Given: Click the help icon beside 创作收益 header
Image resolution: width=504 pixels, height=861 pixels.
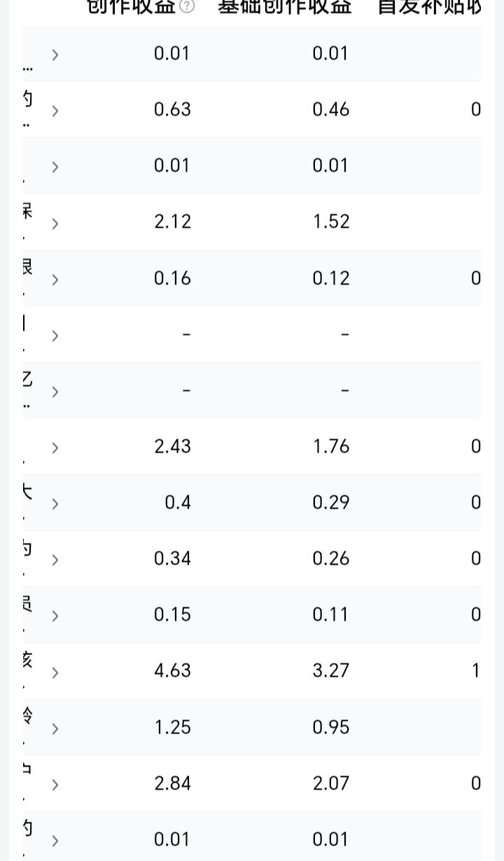Looking at the screenshot, I should pyautogui.click(x=186, y=6).
